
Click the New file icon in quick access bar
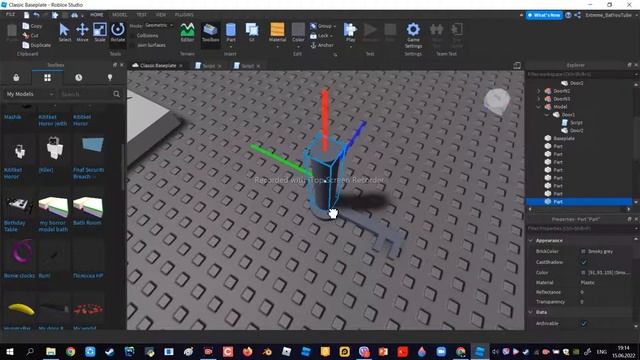point(27,15)
